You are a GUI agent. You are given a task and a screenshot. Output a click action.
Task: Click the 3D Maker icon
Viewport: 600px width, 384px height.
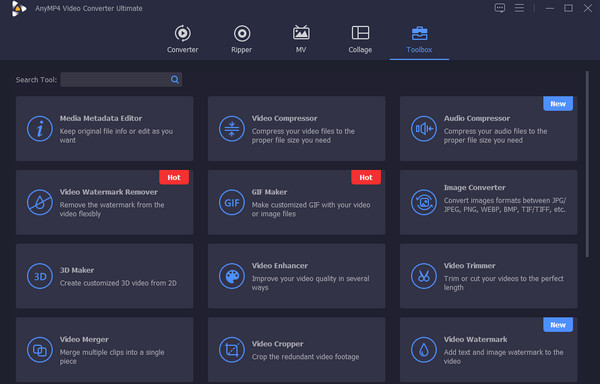click(40, 276)
